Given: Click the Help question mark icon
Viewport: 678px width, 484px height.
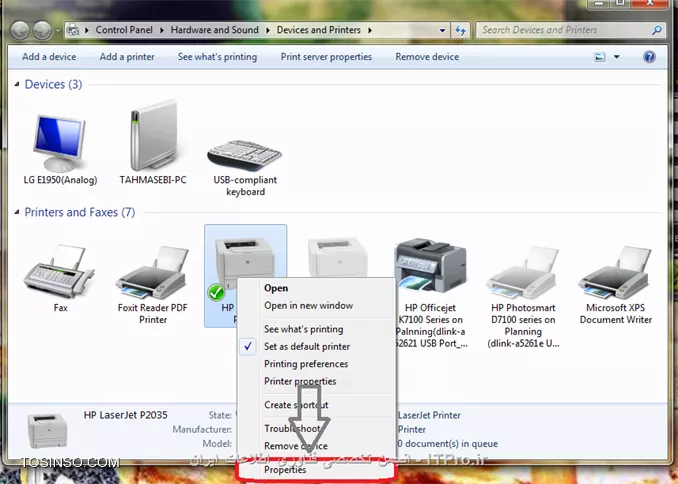Looking at the screenshot, I should [649, 57].
